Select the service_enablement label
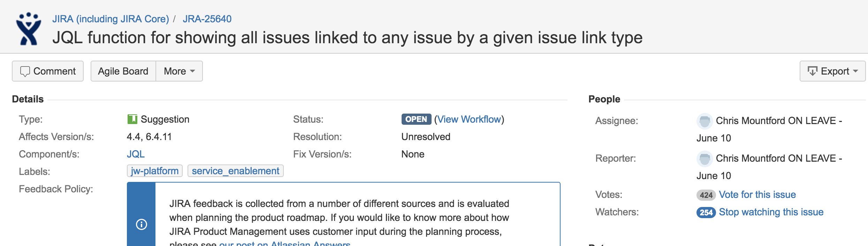Viewport: 868px width, 246px height. click(x=235, y=171)
